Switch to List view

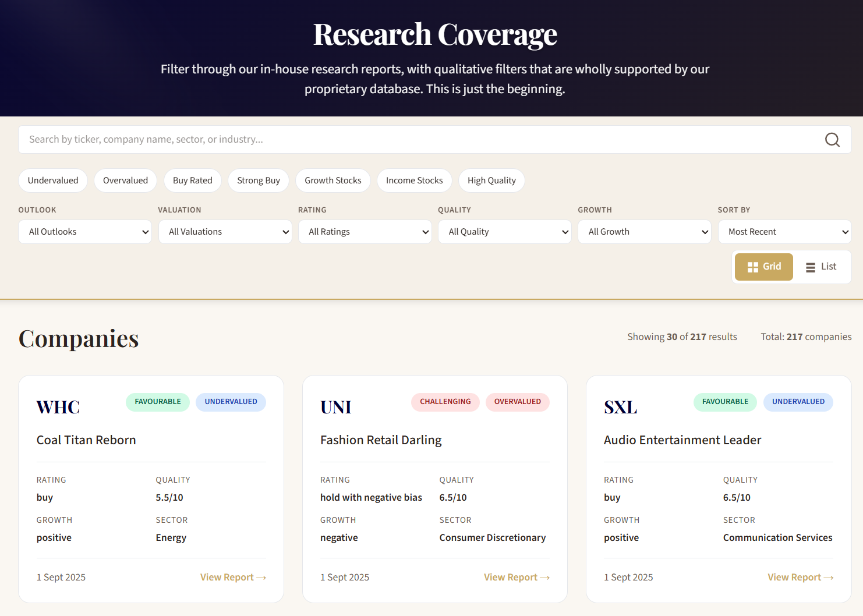tap(820, 267)
